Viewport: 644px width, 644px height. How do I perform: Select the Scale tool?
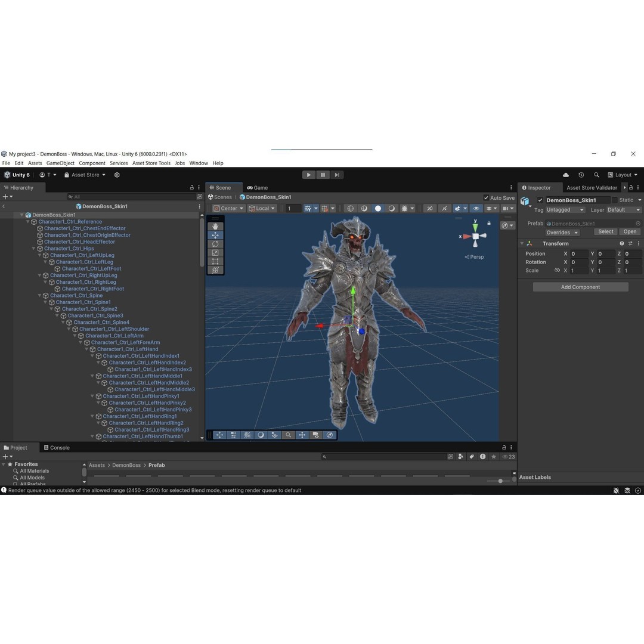tap(215, 253)
